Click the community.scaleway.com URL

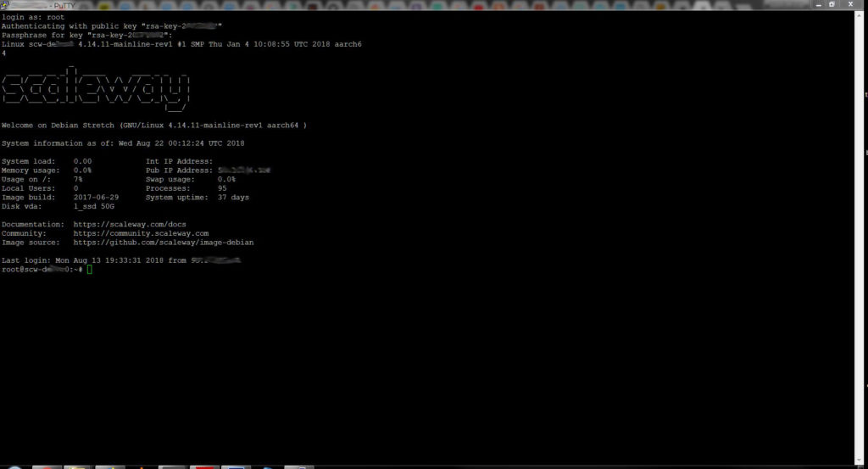[x=141, y=233]
